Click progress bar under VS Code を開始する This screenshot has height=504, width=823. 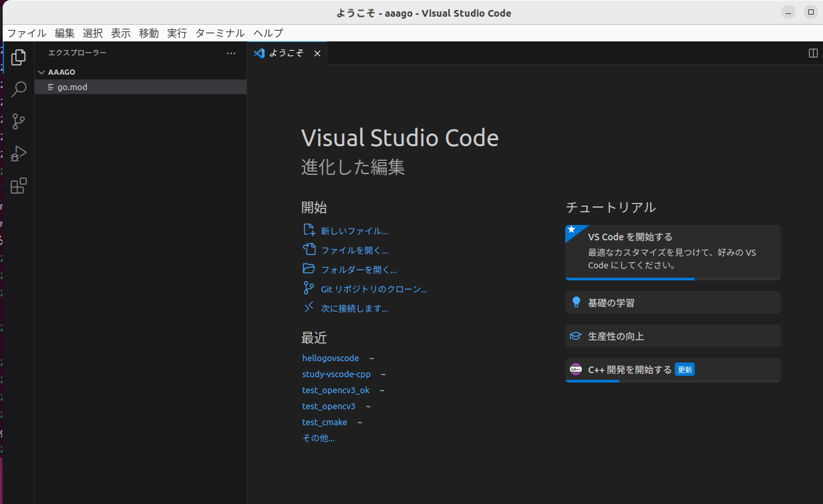[673, 279]
